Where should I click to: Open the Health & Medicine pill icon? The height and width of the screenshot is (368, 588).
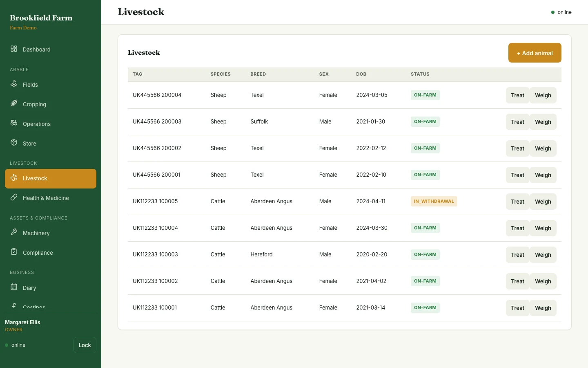pos(14,197)
